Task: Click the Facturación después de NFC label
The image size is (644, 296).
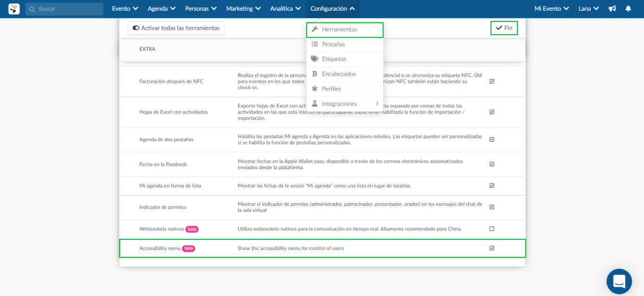Action: click(171, 81)
